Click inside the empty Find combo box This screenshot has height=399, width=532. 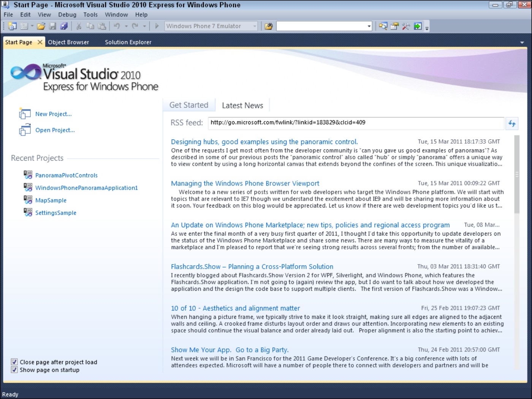click(x=321, y=26)
